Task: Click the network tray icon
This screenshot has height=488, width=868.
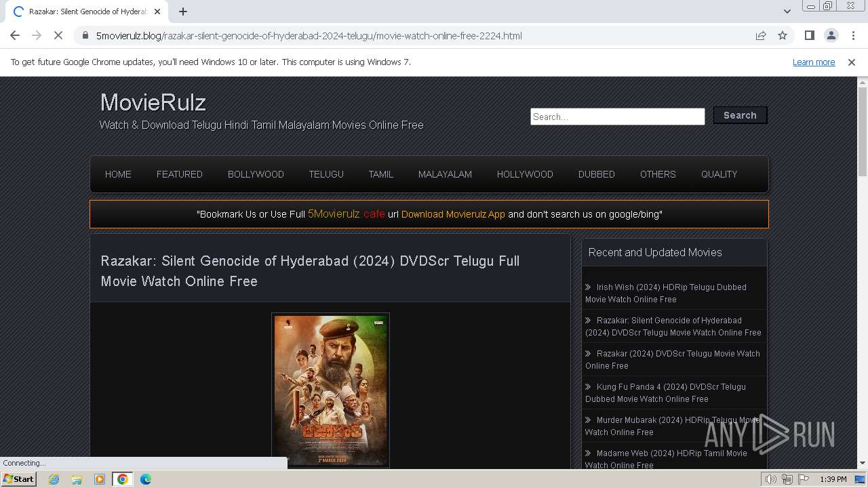Action: coord(787,479)
